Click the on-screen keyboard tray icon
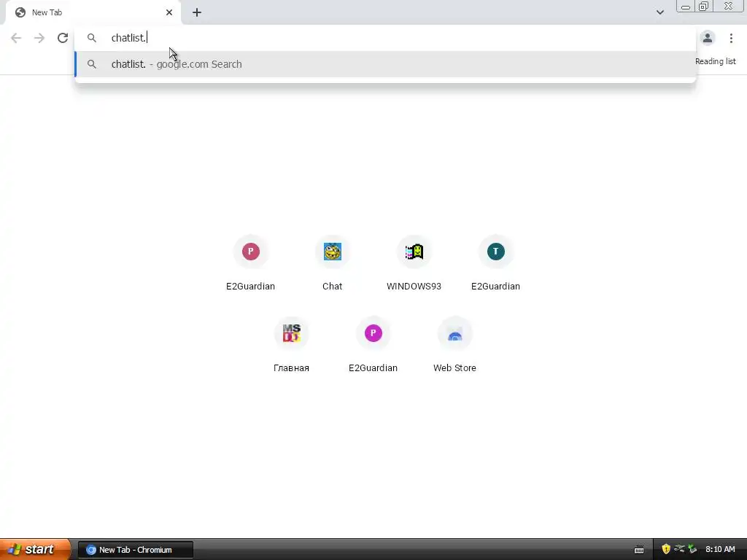Screen dimensions: 747x560 tap(639, 550)
